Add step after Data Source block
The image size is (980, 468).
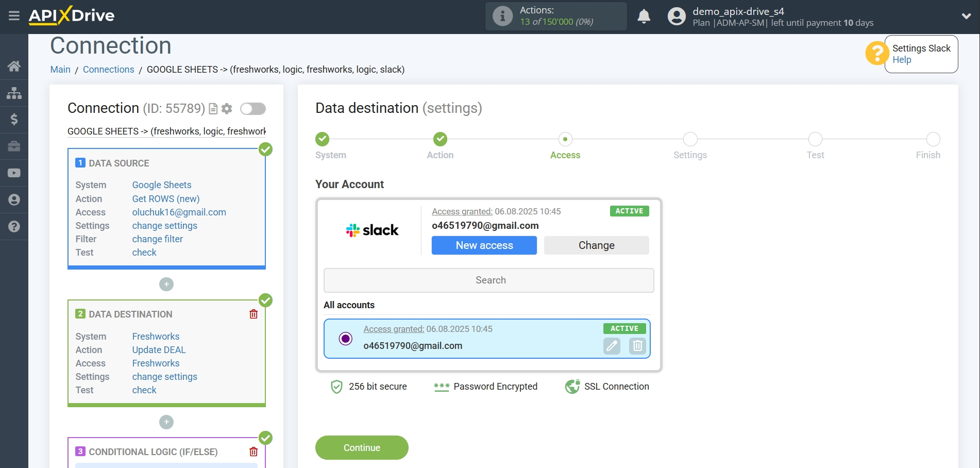(x=166, y=285)
